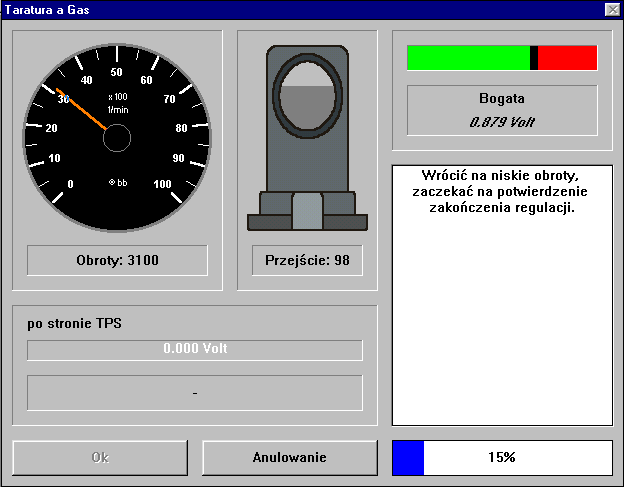Image resolution: width=624 pixels, height=487 pixels.
Task: Click the tachometer center hub circle
Action: [x=117, y=138]
